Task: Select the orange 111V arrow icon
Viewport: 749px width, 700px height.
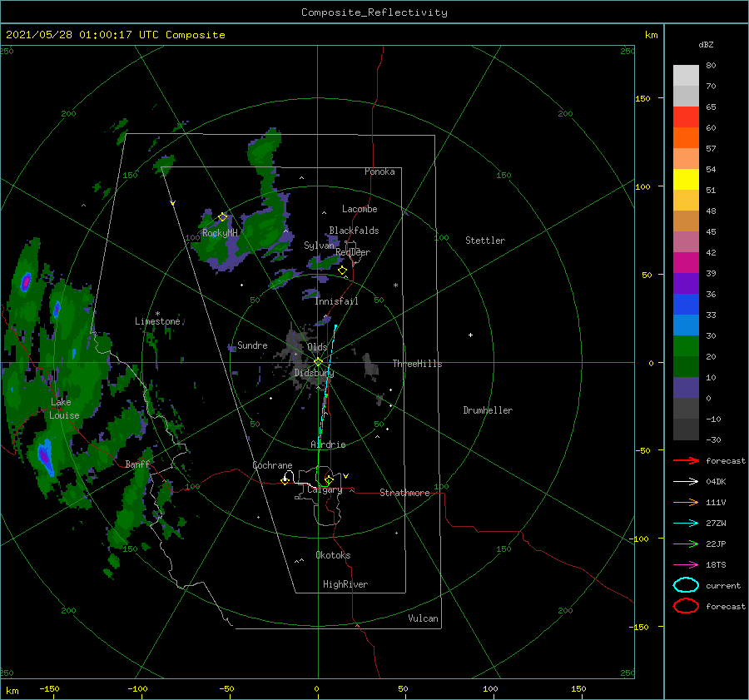Action: click(x=686, y=502)
